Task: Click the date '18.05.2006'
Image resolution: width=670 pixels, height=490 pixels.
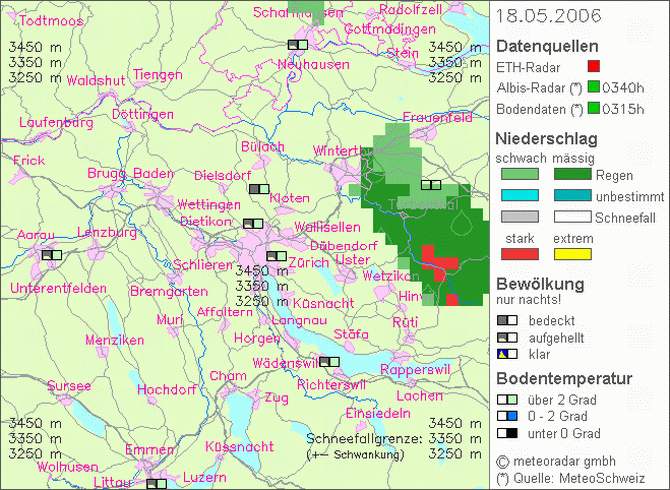Action: coord(548,16)
